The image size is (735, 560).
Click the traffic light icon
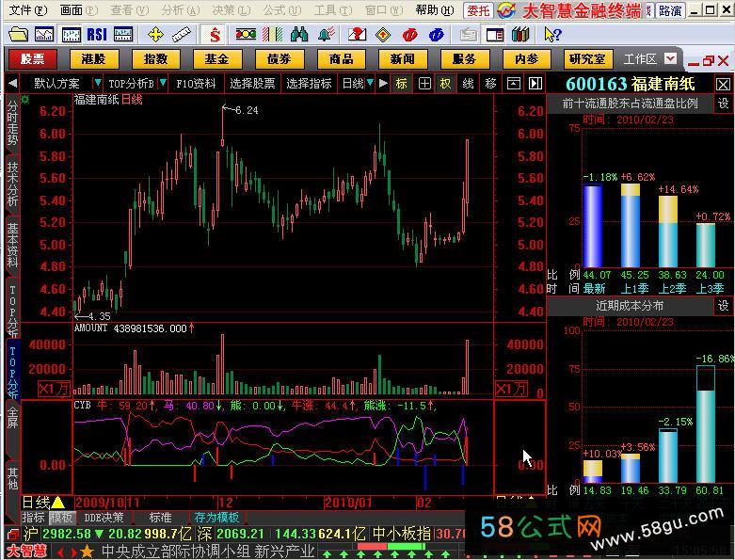[x=246, y=34]
